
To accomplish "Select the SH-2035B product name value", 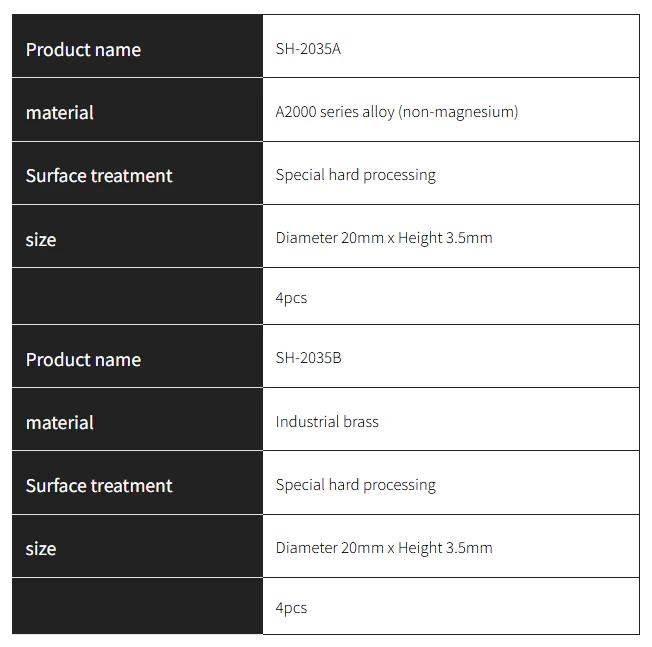I will click(x=308, y=358).
